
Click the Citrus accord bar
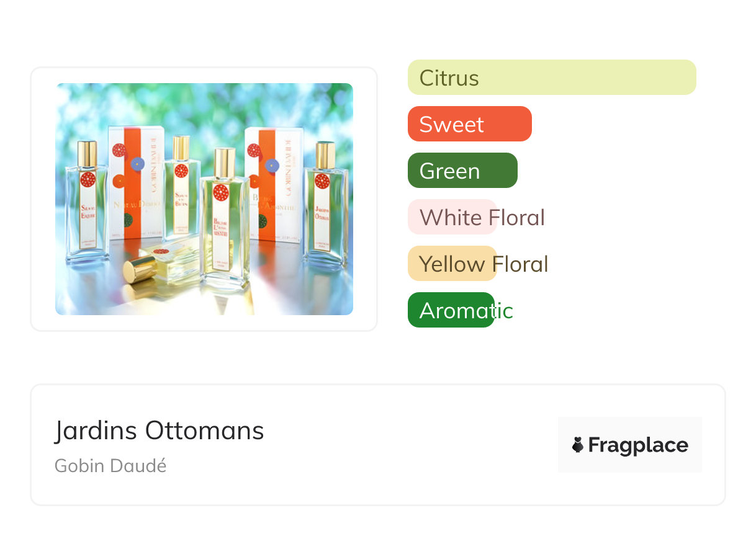(551, 78)
